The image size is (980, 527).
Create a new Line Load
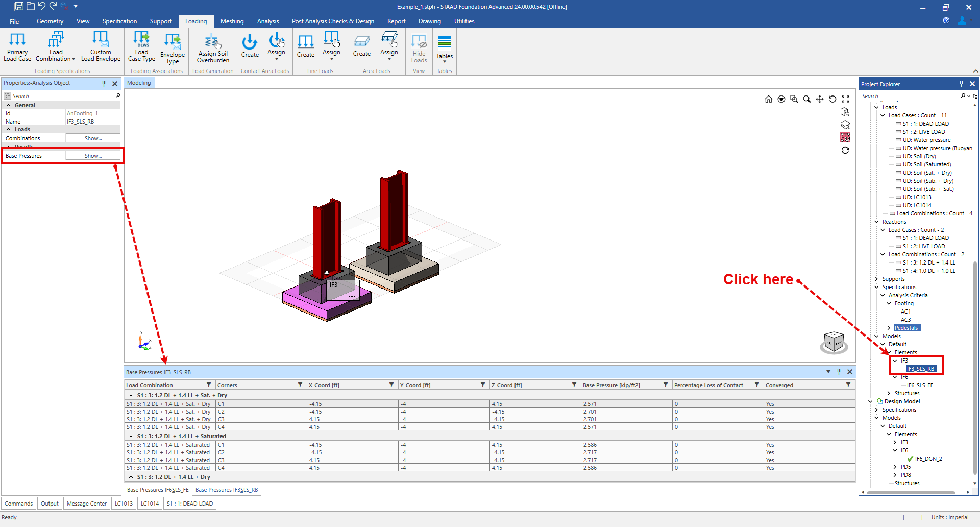coord(305,46)
